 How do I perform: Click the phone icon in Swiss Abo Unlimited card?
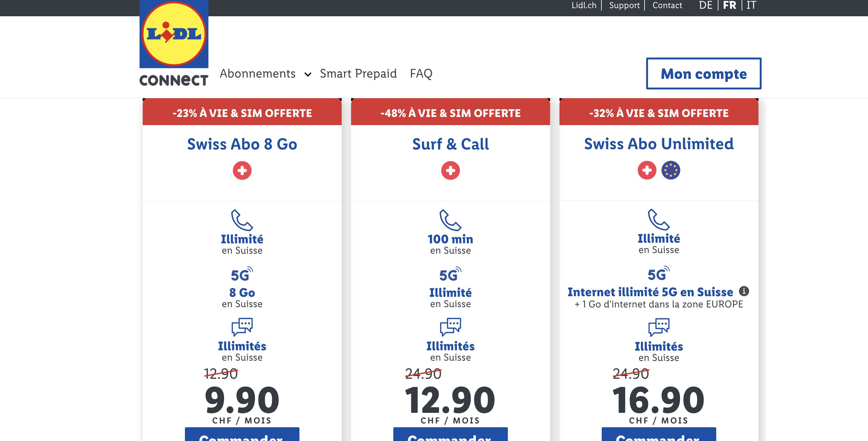click(658, 219)
